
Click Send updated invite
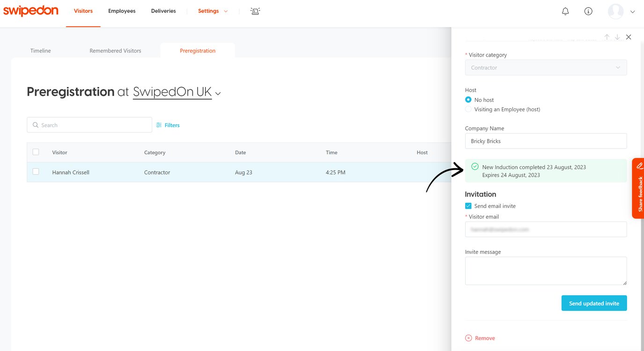(x=594, y=303)
